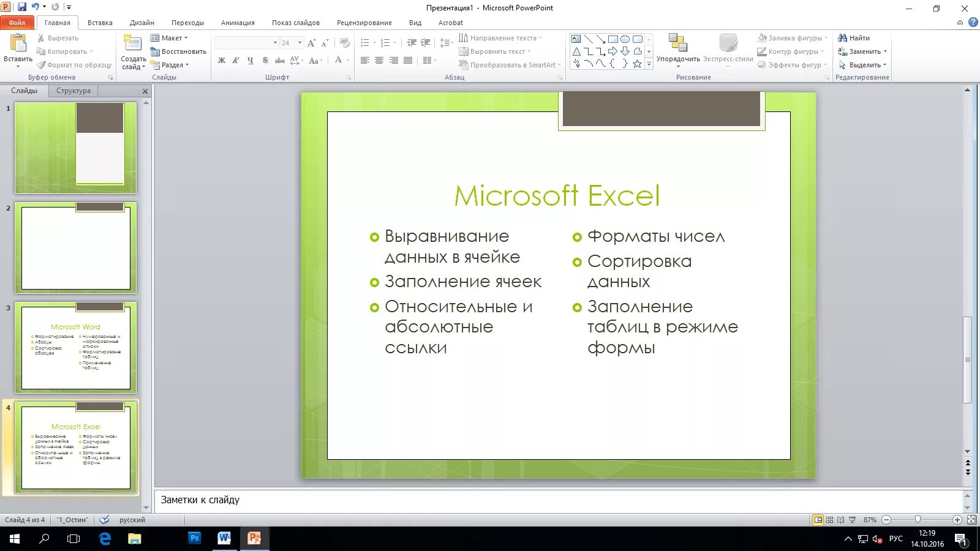Click the Найти binoculars button
Screen dimensions: 980x551
tap(854, 38)
